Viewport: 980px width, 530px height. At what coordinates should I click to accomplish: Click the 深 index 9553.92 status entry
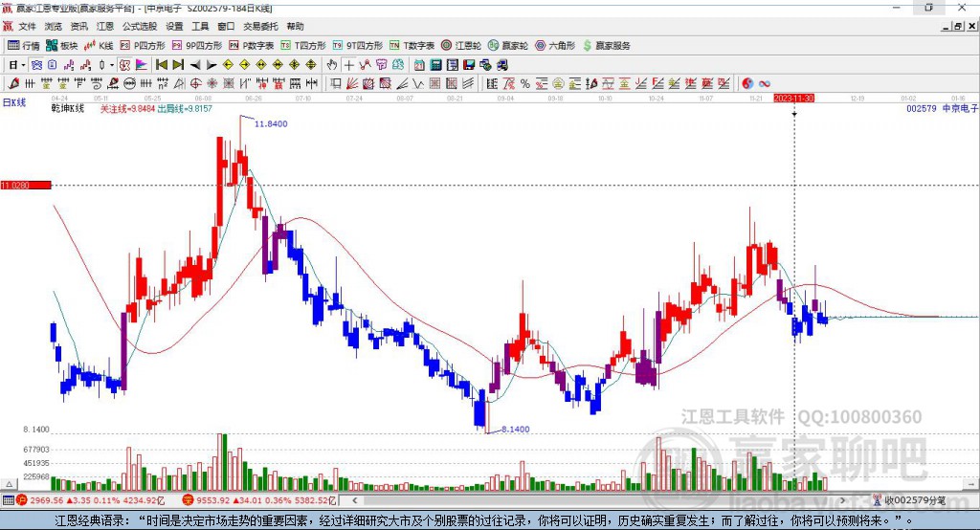point(259,500)
